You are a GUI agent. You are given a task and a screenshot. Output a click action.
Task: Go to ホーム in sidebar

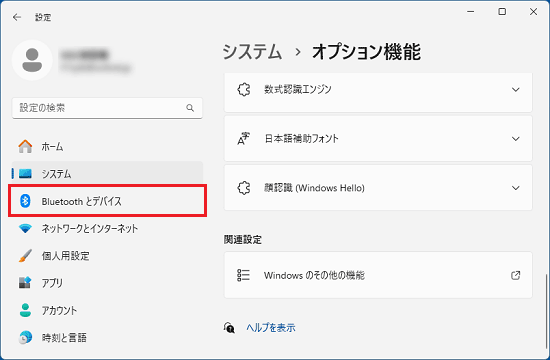click(107, 146)
